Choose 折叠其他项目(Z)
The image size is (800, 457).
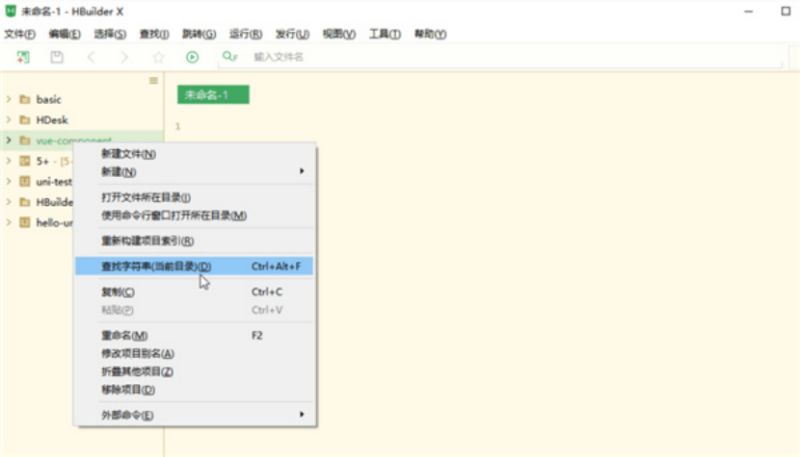click(194, 372)
